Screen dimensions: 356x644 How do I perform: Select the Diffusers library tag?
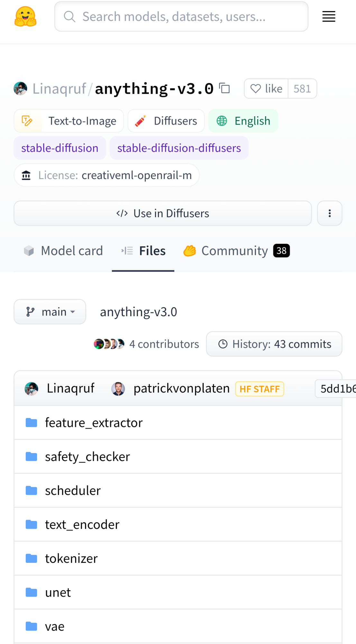(166, 121)
